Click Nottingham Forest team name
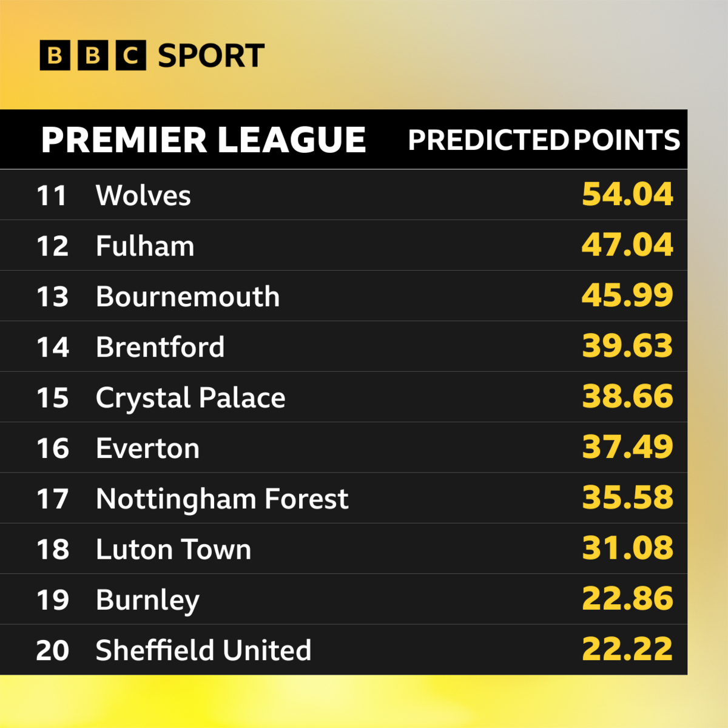The width and height of the screenshot is (728, 728). [x=222, y=499]
